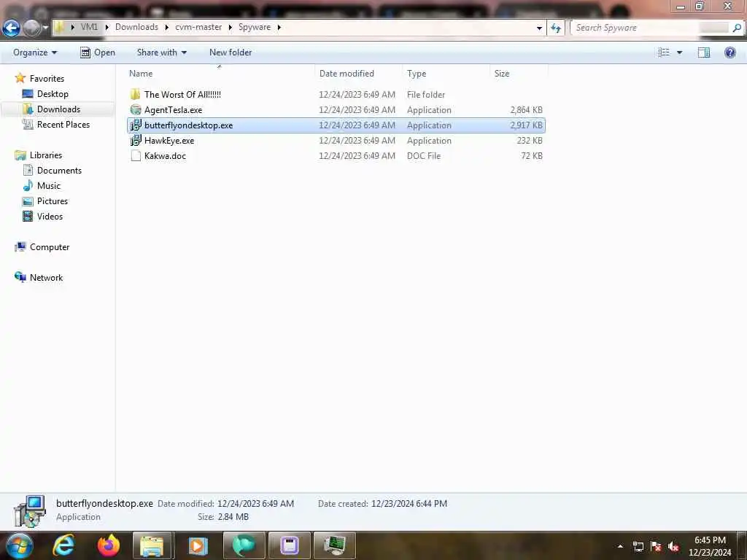
Task: Select Network in navigation pane
Action: (x=46, y=278)
